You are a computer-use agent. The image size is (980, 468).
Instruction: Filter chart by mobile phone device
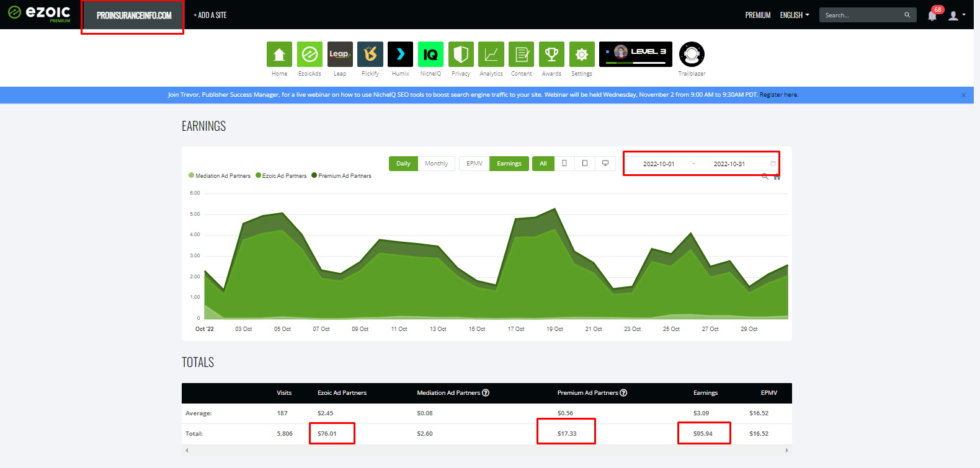click(564, 163)
